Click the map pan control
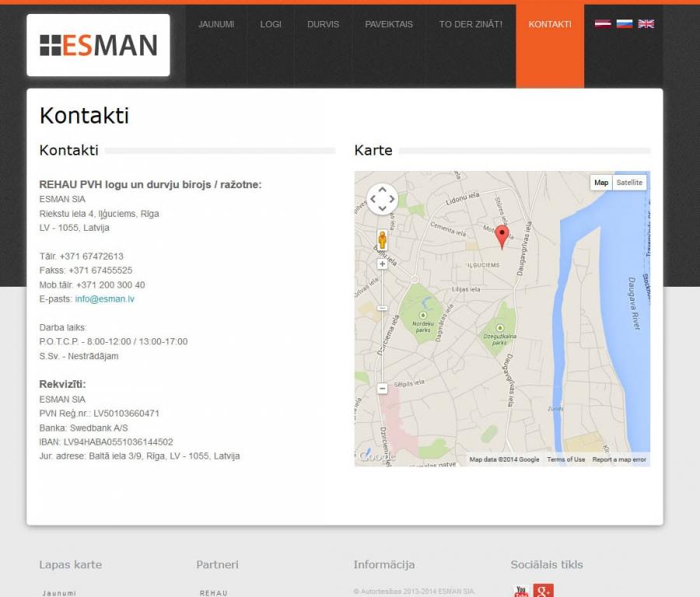The height and width of the screenshot is (597, 700). coord(382,200)
